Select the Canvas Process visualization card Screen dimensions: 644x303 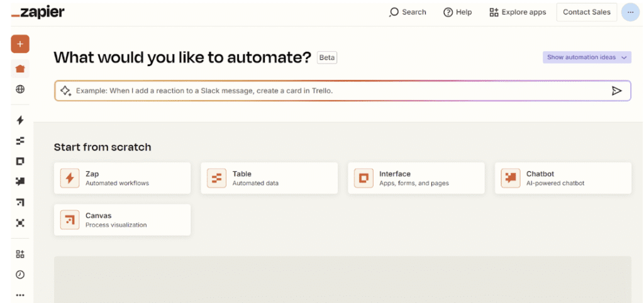[123, 220]
